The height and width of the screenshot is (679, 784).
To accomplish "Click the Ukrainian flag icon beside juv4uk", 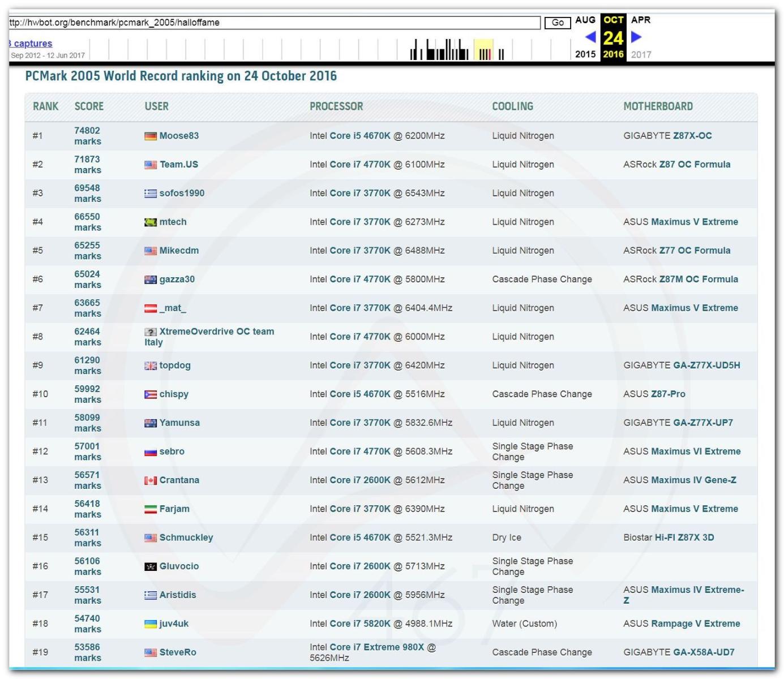I will coord(150,624).
